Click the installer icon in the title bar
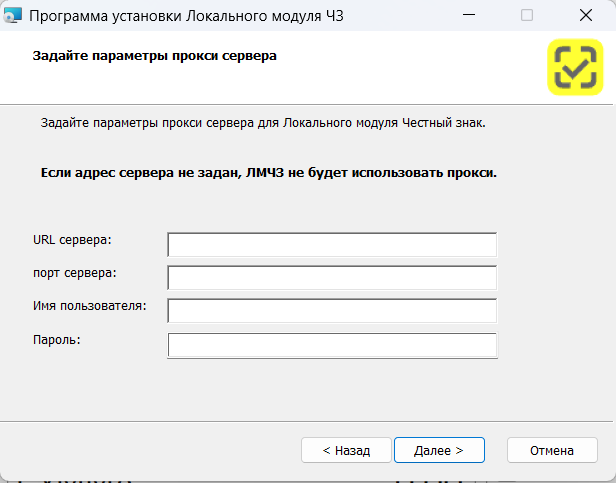Screen dimensions: 616x483 click(12, 16)
